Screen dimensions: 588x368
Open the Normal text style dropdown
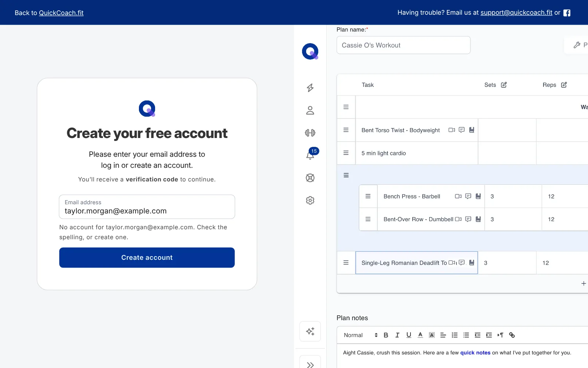coord(360,335)
